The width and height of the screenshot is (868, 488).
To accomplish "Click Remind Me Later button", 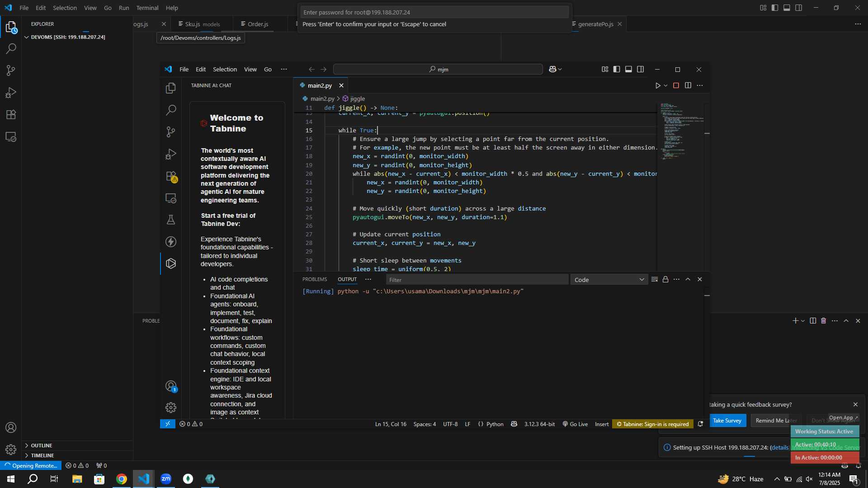I will click(x=776, y=420).
